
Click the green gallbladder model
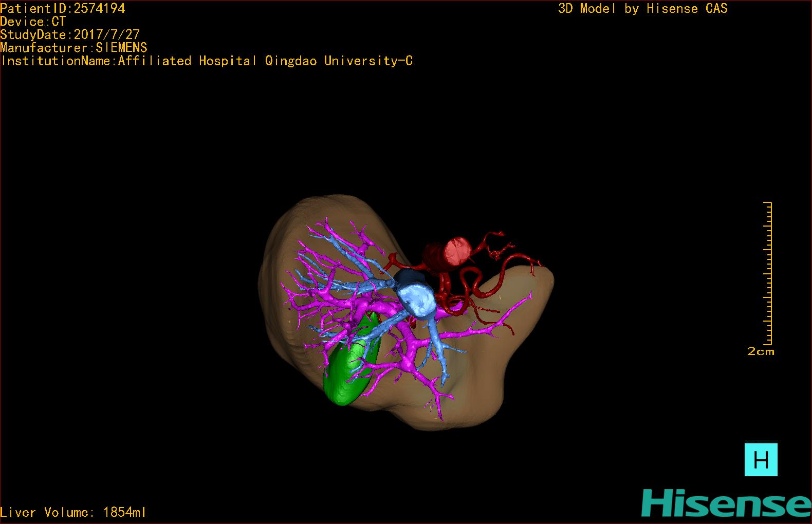(352, 360)
